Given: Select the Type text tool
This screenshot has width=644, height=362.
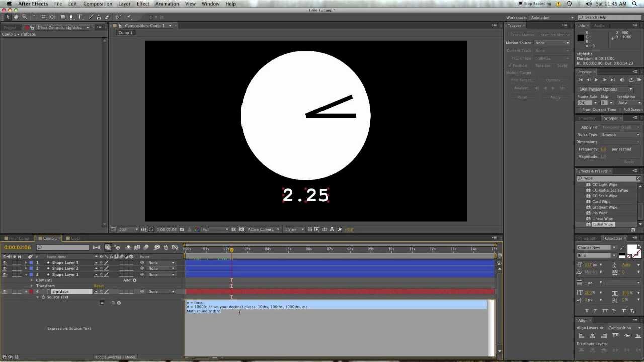Looking at the screenshot, I should point(79,17).
